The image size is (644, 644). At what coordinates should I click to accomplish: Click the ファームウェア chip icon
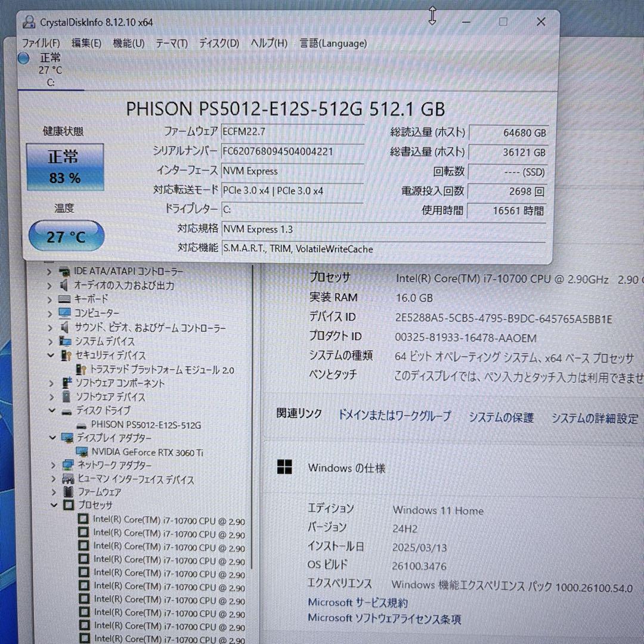(69, 492)
